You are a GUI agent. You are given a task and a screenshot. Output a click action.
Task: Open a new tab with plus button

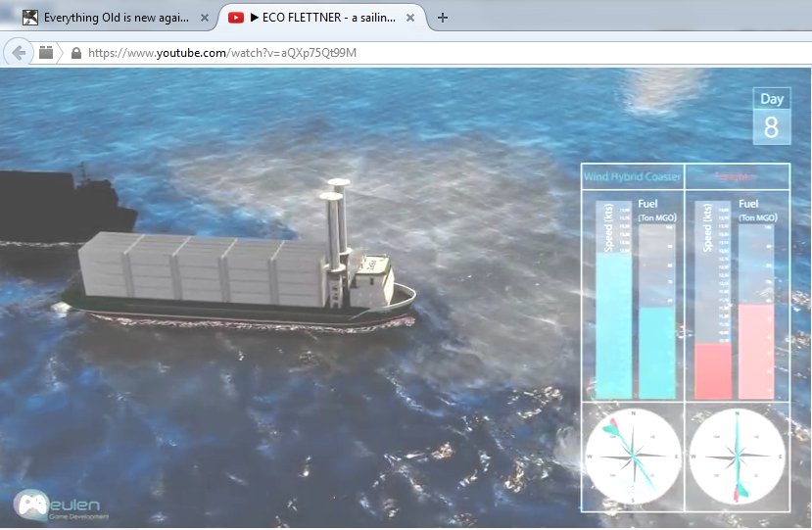pyautogui.click(x=443, y=18)
